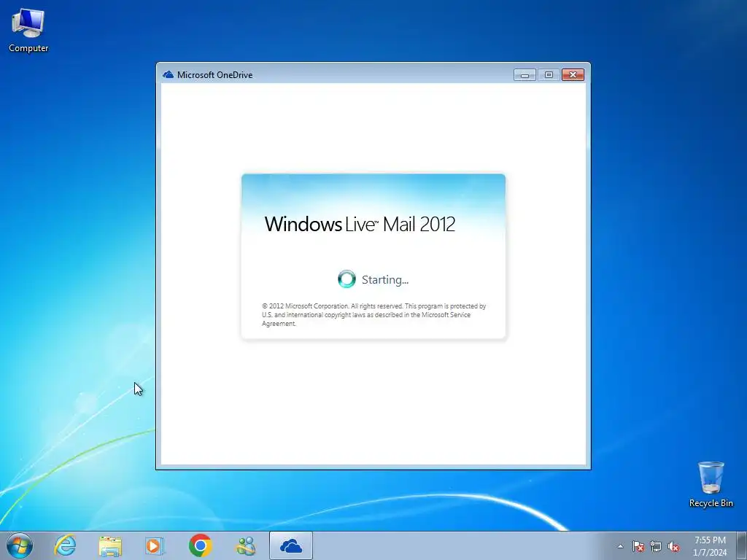Click the spinning loading indicator
The image size is (747, 560).
pyautogui.click(x=347, y=279)
